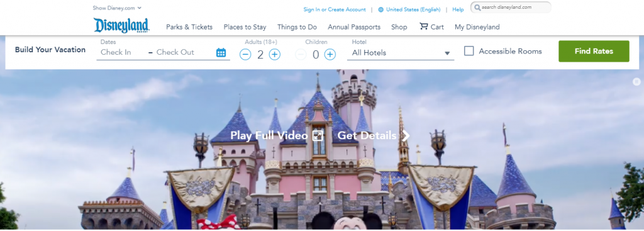Click the Check Out date field
Viewport: 644px width, 231px height.
pos(175,52)
